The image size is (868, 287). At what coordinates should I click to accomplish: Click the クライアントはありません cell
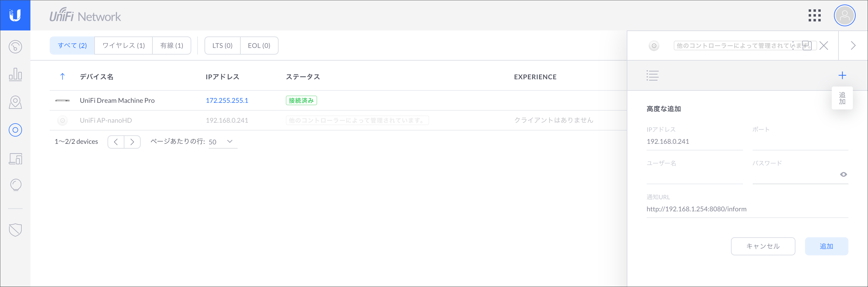pos(554,120)
